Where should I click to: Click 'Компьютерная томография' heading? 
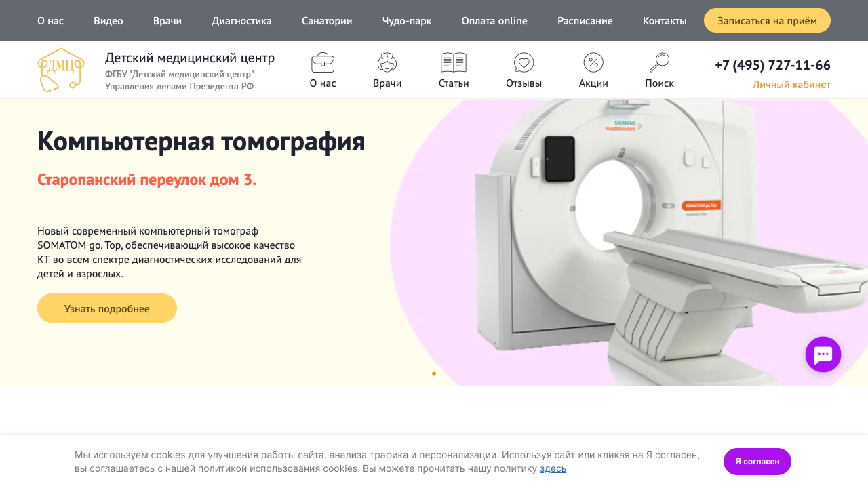[201, 141]
